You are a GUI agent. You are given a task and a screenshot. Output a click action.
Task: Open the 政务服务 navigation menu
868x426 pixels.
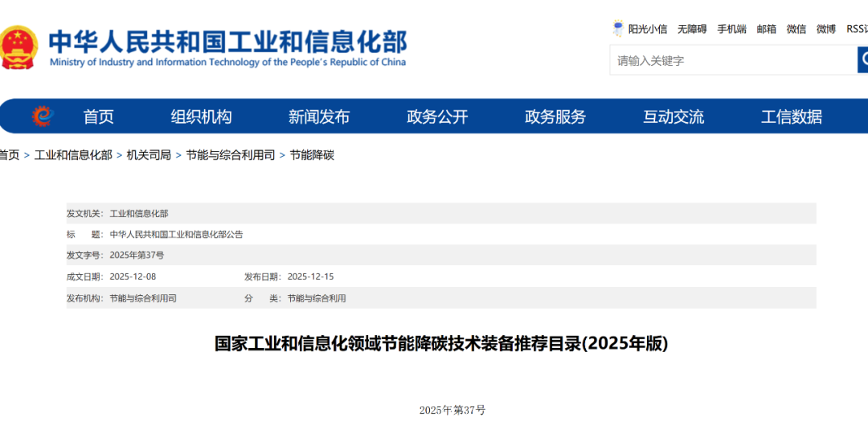pos(555,117)
